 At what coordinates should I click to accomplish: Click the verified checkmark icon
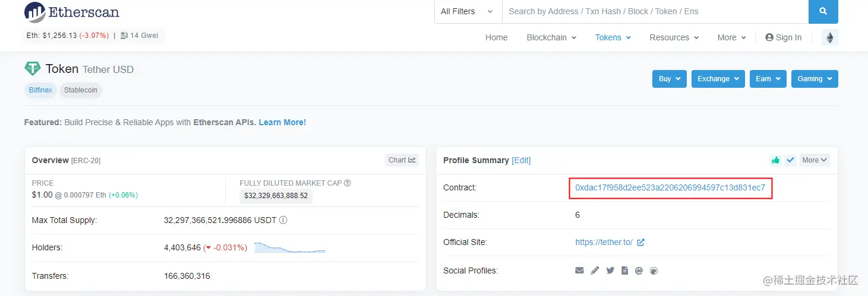790,160
